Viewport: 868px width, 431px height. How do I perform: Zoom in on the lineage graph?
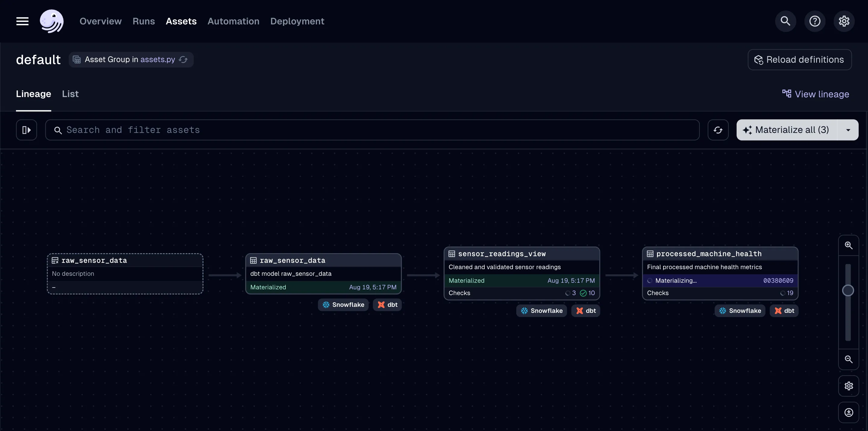pyautogui.click(x=849, y=245)
